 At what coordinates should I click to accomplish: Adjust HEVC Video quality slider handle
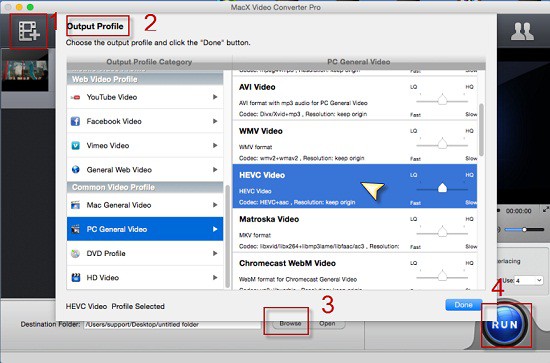pyautogui.click(x=442, y=188)
